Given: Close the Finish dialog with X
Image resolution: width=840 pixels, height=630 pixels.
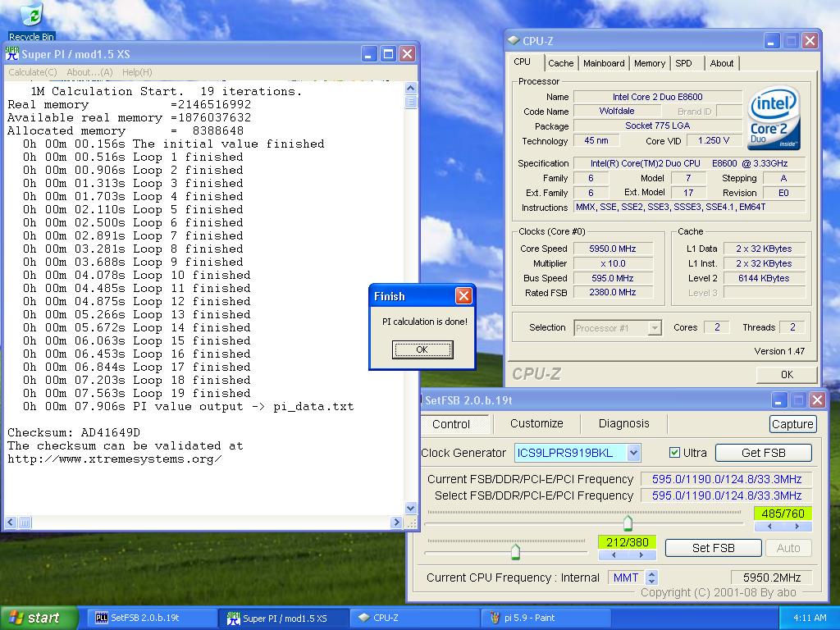Looking at the screenshot, I should (x=463, y=295).
